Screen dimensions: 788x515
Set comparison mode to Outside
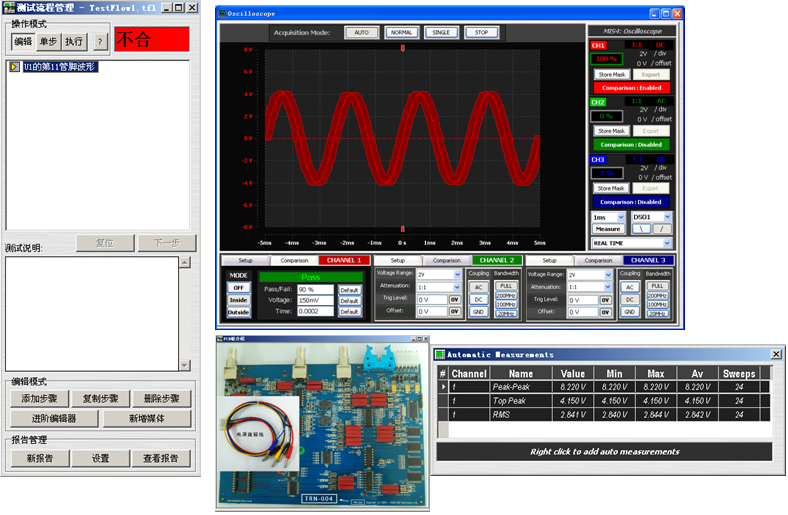pyautogui.click(x=238, y=312)
